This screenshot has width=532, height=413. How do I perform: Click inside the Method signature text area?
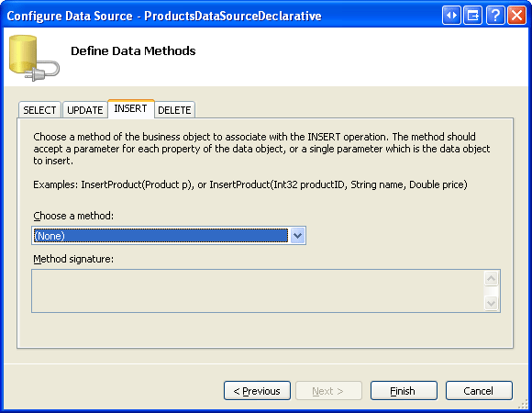point(258,291)
